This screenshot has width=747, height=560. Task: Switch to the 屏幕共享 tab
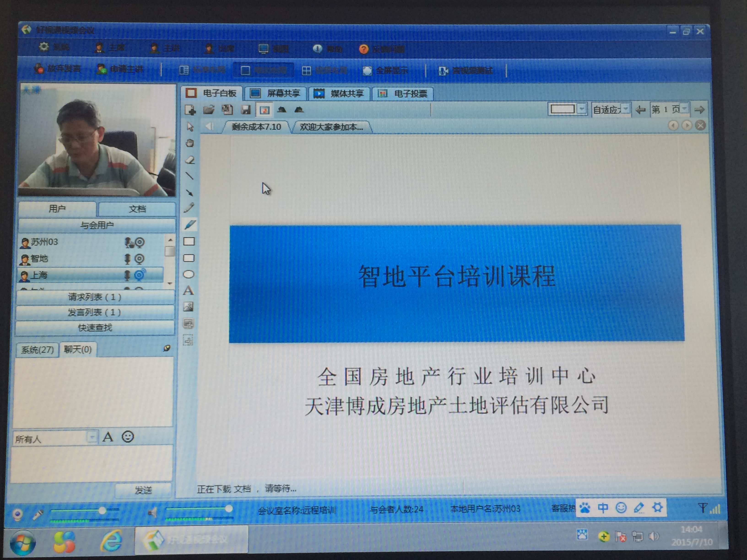click(276, 94)
